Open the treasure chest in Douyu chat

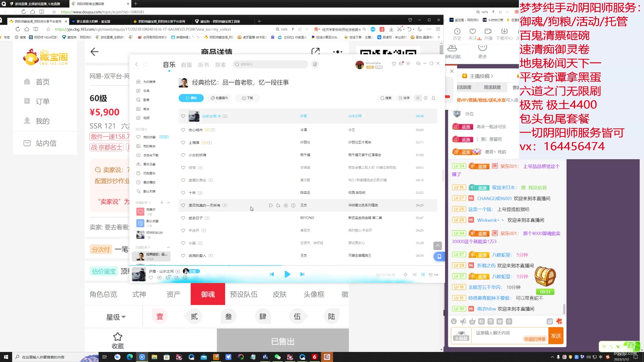tap(545, 277)
